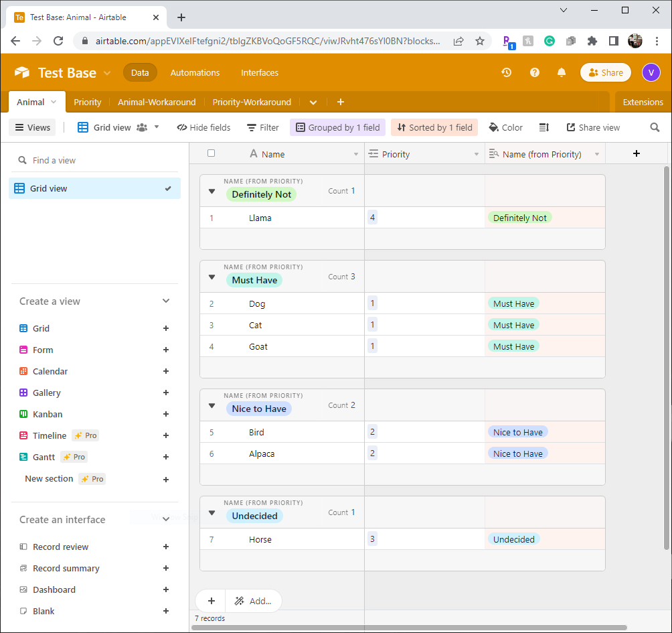Click the search magnifier in view toolbar
The image size is (672, 633).
tap(655, 127)
